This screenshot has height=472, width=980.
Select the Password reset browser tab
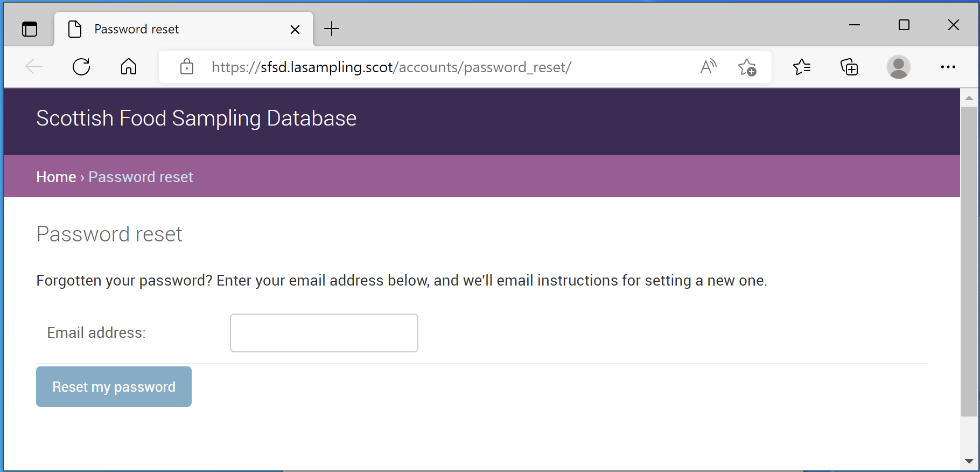click(x=184, y=29)
